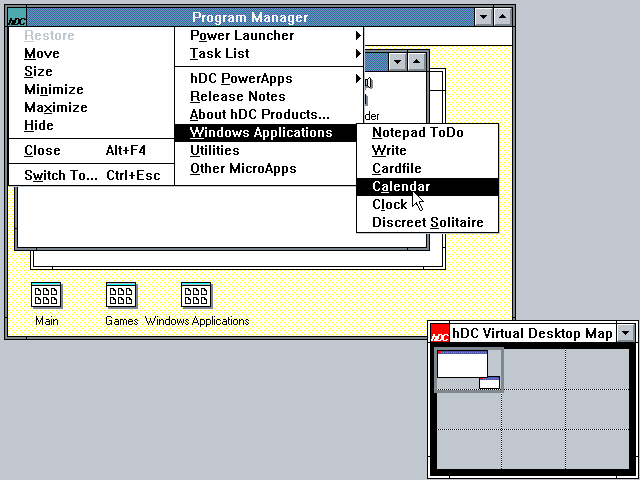Image resolution: width=640 pixels, height=480 pixels.
Task: Click the hDC Virtual Desktop Map title bar
Action: click(533, 333)
